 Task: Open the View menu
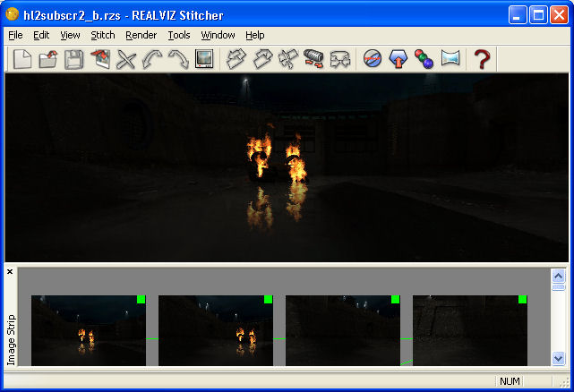tap(70, 35)
